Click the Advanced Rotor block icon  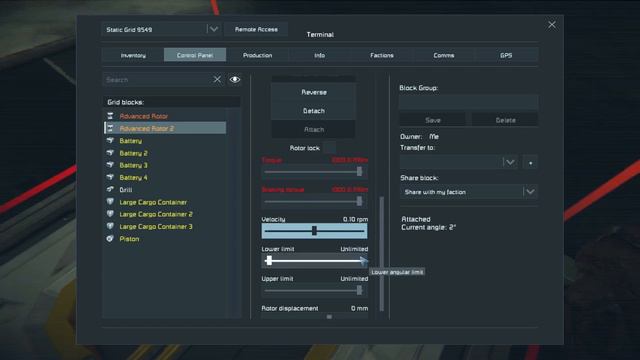coord(110,116)
